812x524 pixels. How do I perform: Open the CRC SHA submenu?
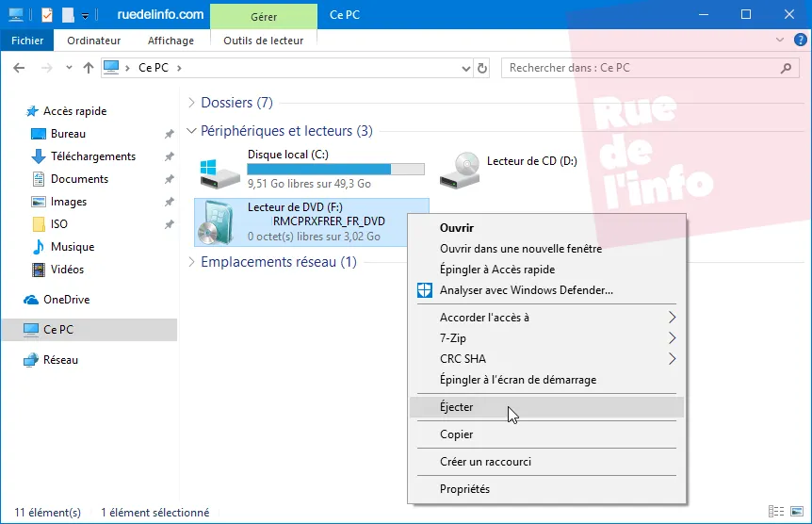pyautogui.click(x=547, y=359)
